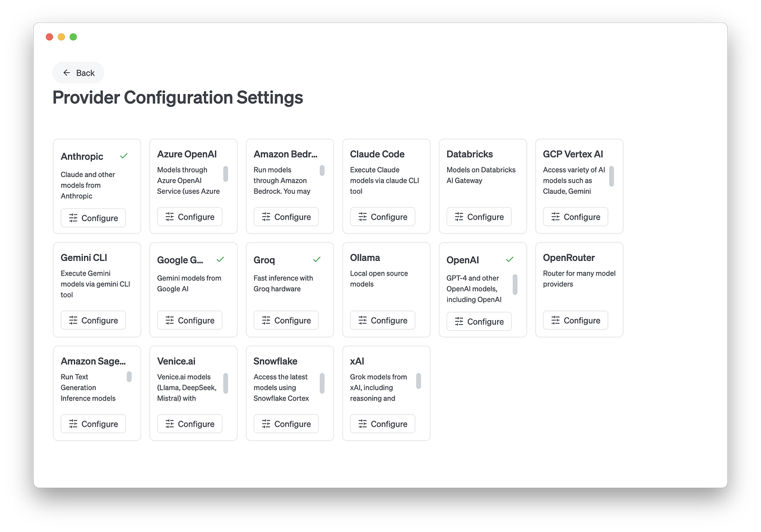Open Configure for Amazon Bedrock
The height and width of the screenshot is (532, 761).
coord(286,216)
